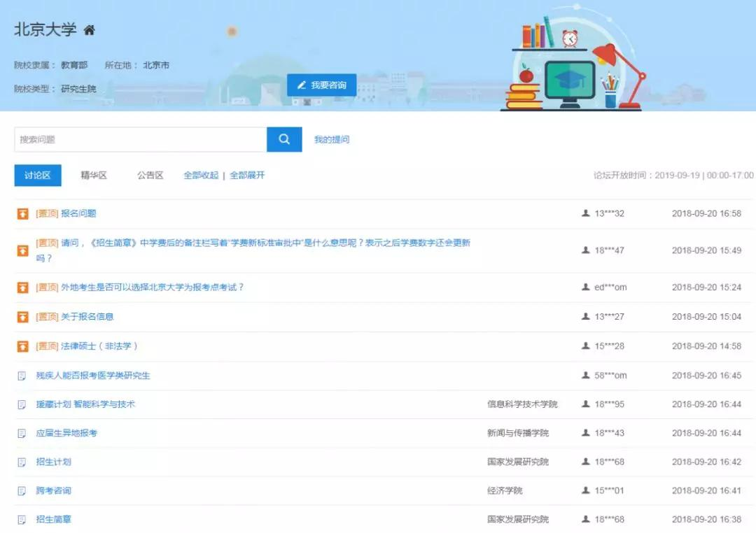
Task: Switch to the 讨论区 tab
Action: tap(38, 175)
